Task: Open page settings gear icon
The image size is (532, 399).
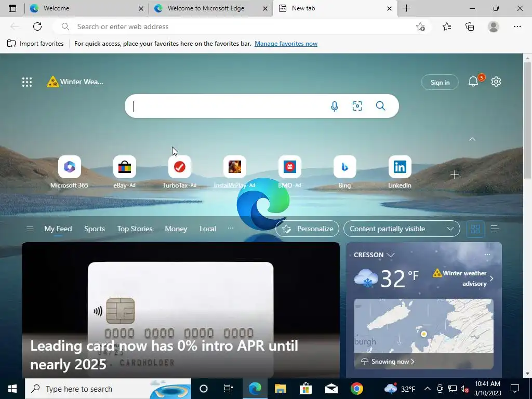Action: 496,82
